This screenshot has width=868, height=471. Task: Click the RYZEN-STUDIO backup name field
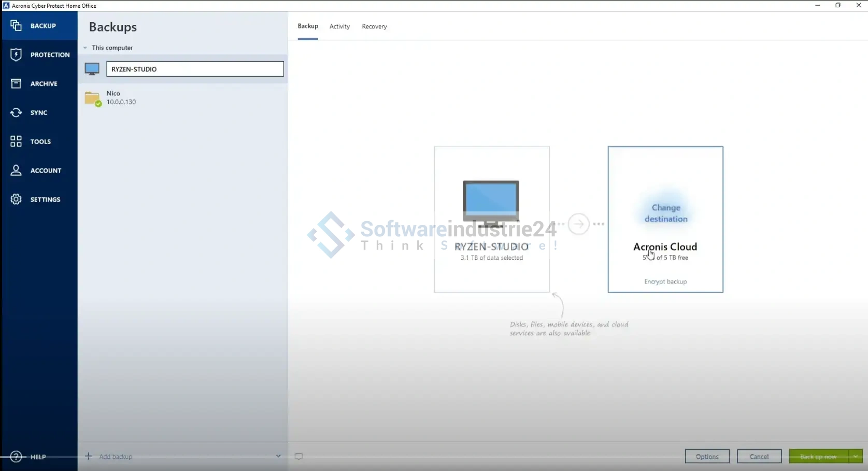(195, 69)
